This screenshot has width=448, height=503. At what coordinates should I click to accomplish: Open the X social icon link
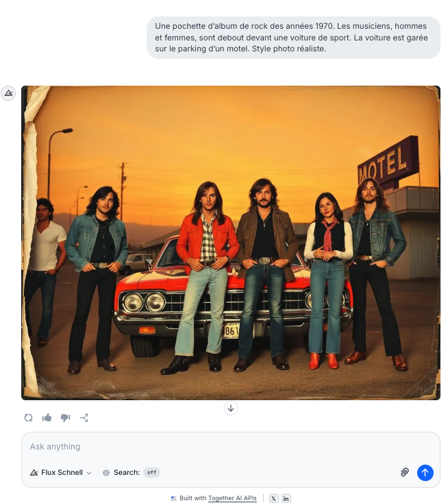(x=273, y=498)
